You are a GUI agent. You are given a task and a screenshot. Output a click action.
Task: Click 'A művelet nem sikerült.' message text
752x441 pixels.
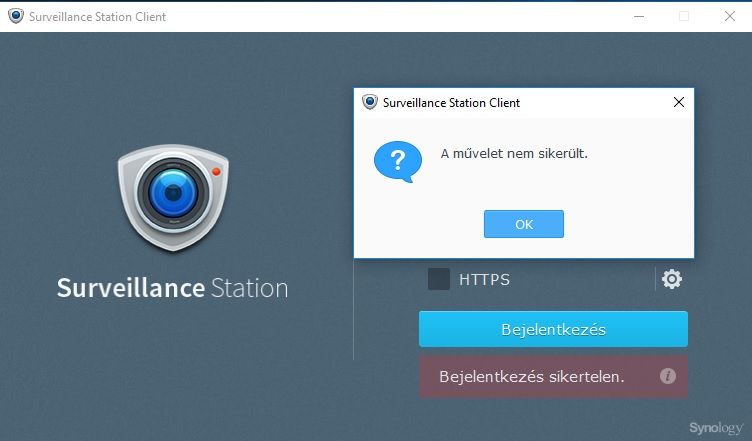514,153
